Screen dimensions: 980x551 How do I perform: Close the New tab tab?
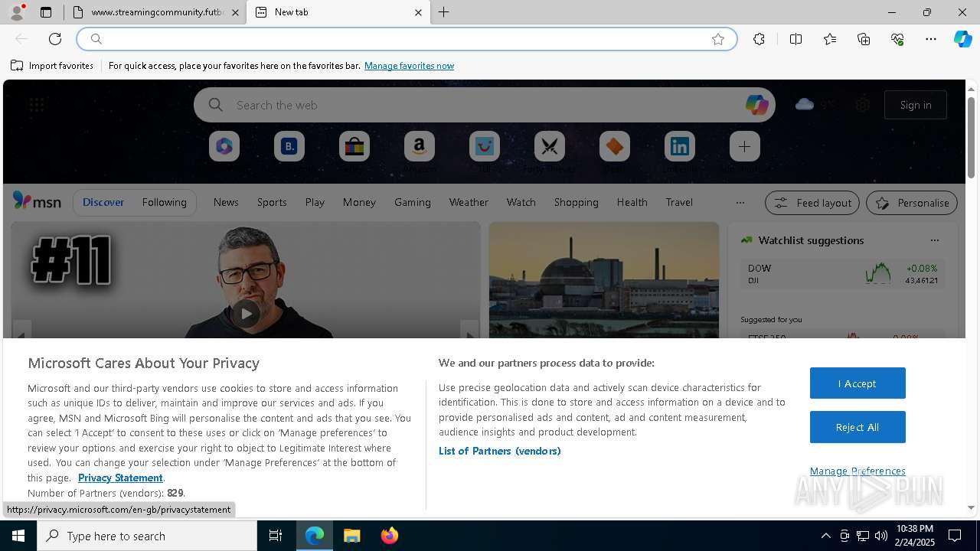coord(418,12)
